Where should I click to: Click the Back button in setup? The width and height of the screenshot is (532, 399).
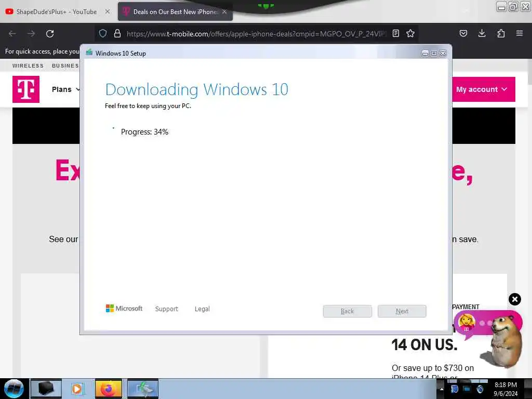pyautogui.click(x=348, y=311)
